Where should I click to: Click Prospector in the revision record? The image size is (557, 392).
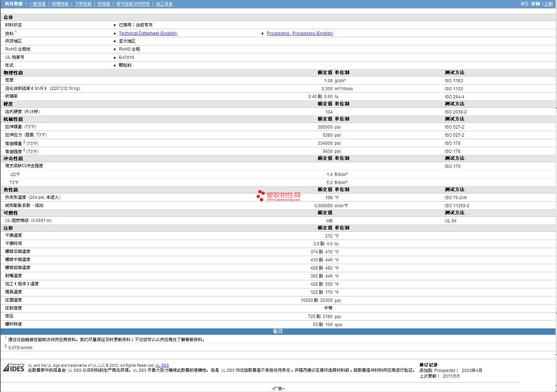tap(445, 371)
